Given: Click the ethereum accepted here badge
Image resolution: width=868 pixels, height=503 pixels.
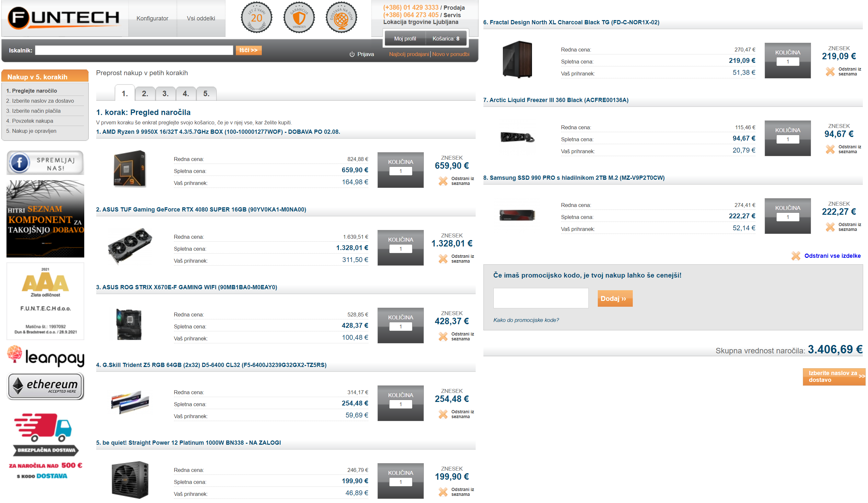Looking at the screenshot, I should tap(45, 386).
